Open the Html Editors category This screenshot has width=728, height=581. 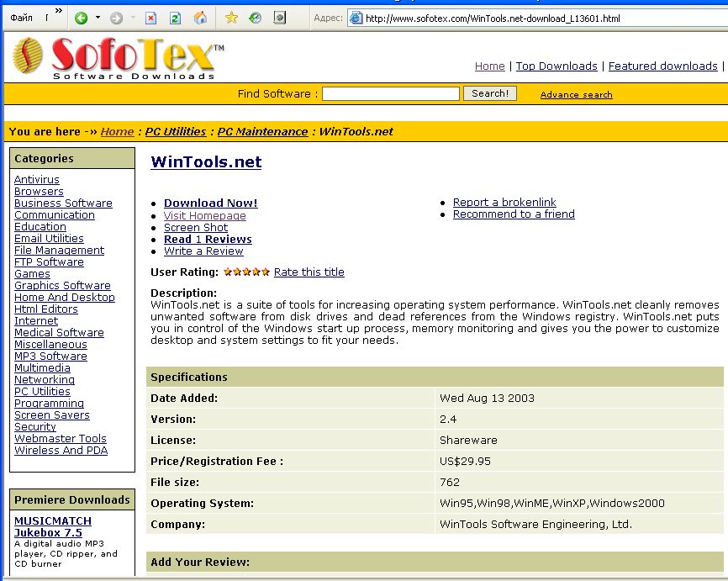click(x=46, y=309)
